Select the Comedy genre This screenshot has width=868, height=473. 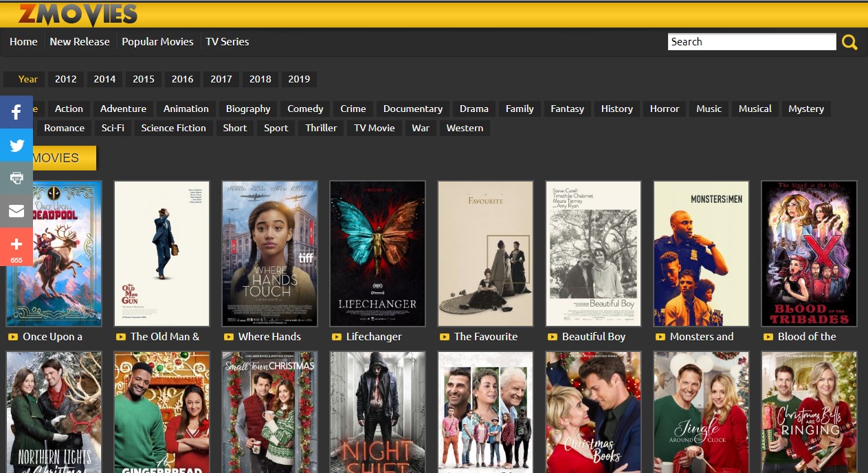305,109
